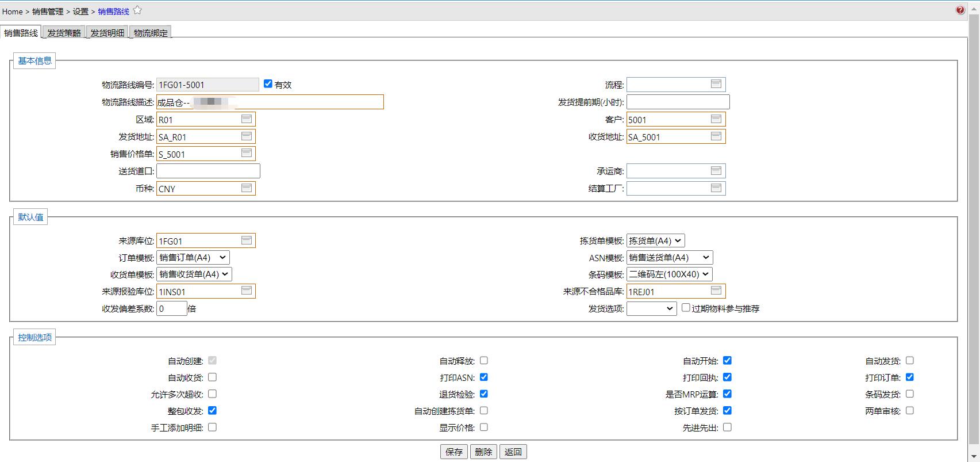The image size is (980, 462).
Task: Click the favorite star next to 销售路线
Action: (137, 10)
